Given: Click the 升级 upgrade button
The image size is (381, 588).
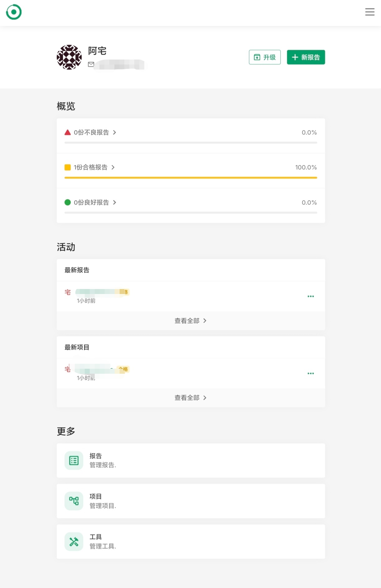Looking at the screenshot, I should click(x=265, y=57).
